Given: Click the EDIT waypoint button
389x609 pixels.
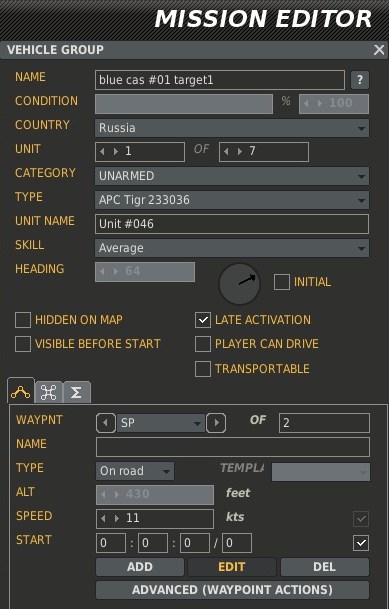Looking at the screenshot, I should [x=232, y=567].
